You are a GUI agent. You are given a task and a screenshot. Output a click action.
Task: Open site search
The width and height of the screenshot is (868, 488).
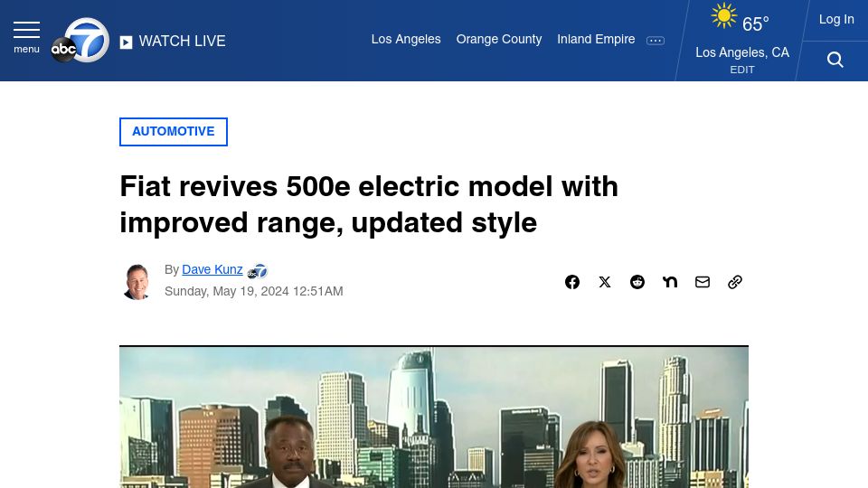(835, 60)
